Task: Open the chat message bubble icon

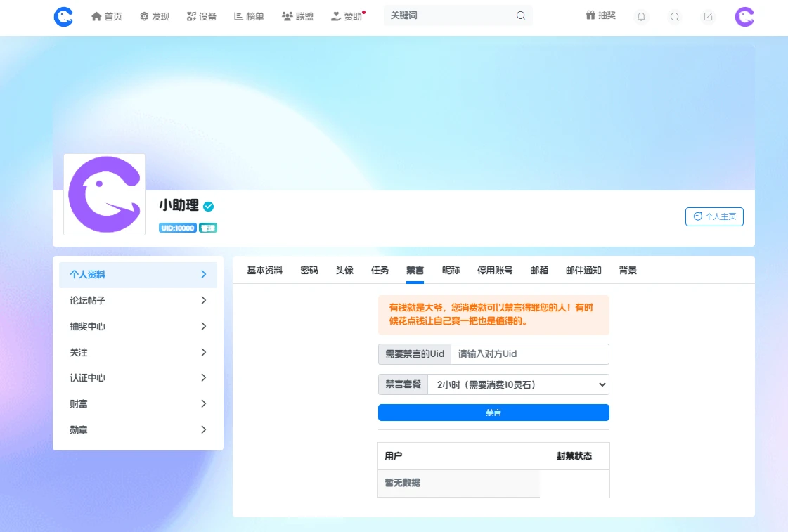Action: click(x=674, y=17)
